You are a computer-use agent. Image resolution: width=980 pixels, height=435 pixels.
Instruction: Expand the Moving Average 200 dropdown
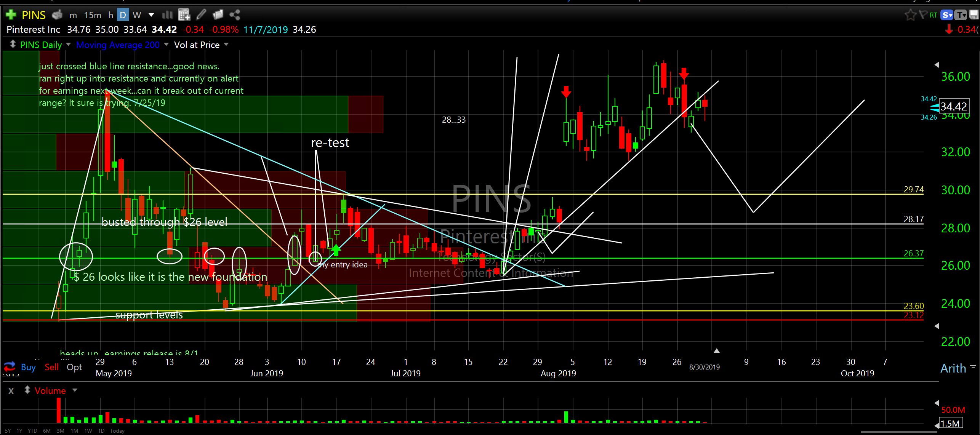point(166,45)
